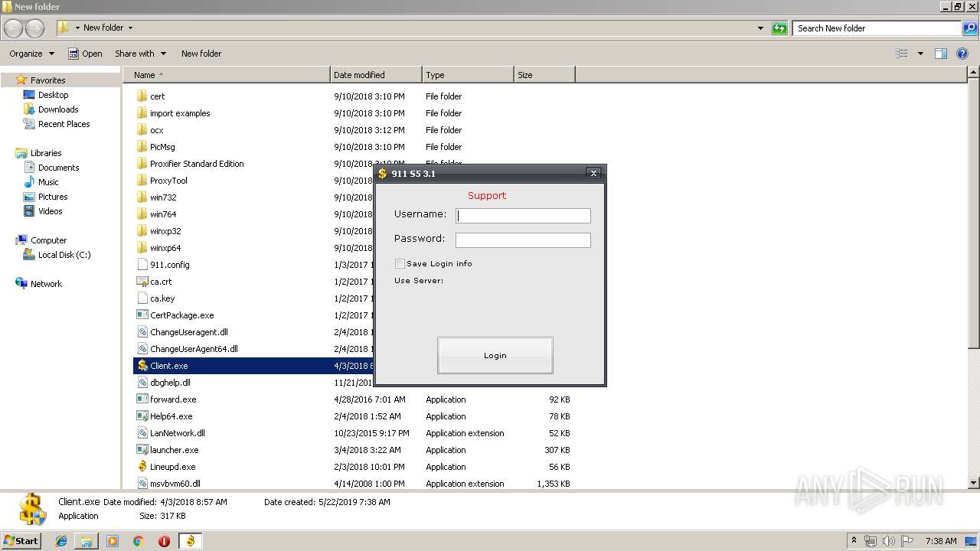Viewport: 980px width, 551px height.
Task: Open Recent Places in Favorites
Action: [x=64, y=124]
